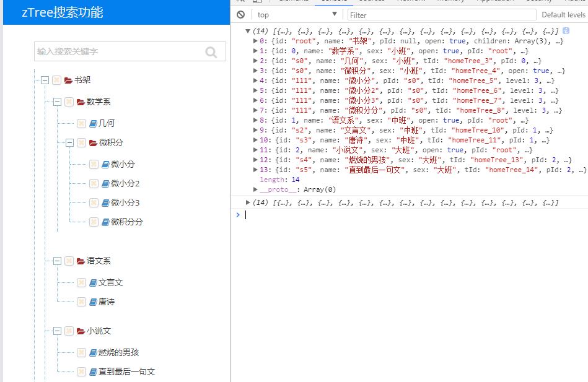Viewport: 588px width, 382px height.
Task: Collapse the 数学系 tree node
Action: pyautogui.click(x=58, y=102)
